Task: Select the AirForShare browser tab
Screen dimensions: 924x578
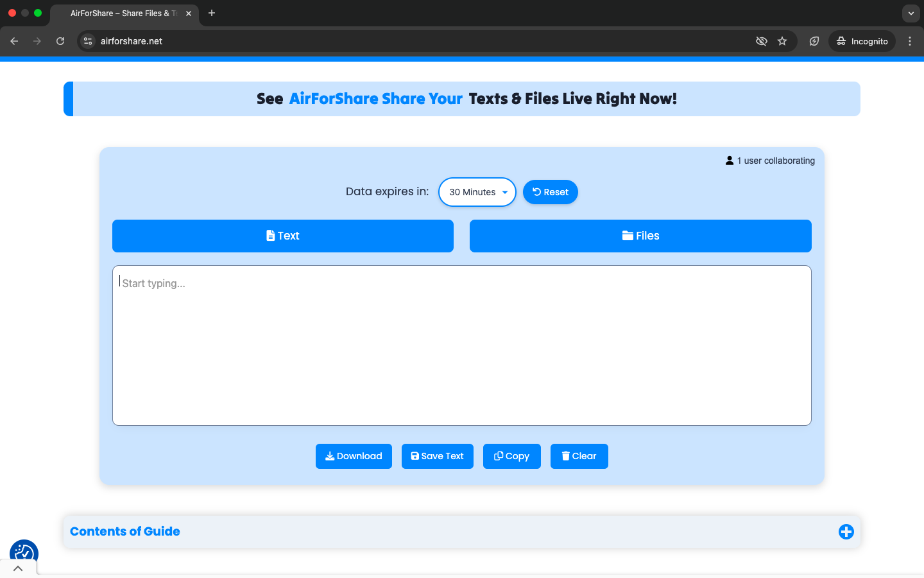Action: pos(124,13)
